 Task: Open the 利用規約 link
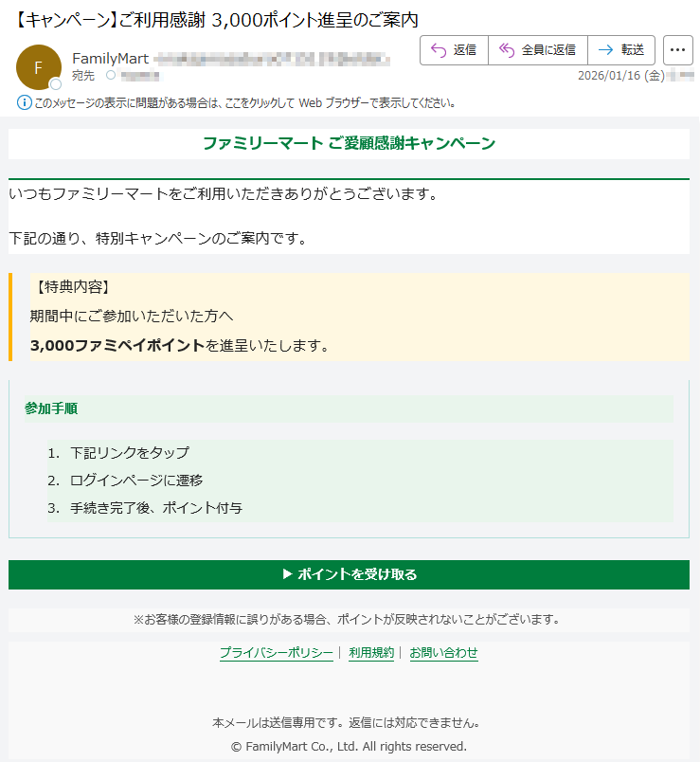click(371, 653)
